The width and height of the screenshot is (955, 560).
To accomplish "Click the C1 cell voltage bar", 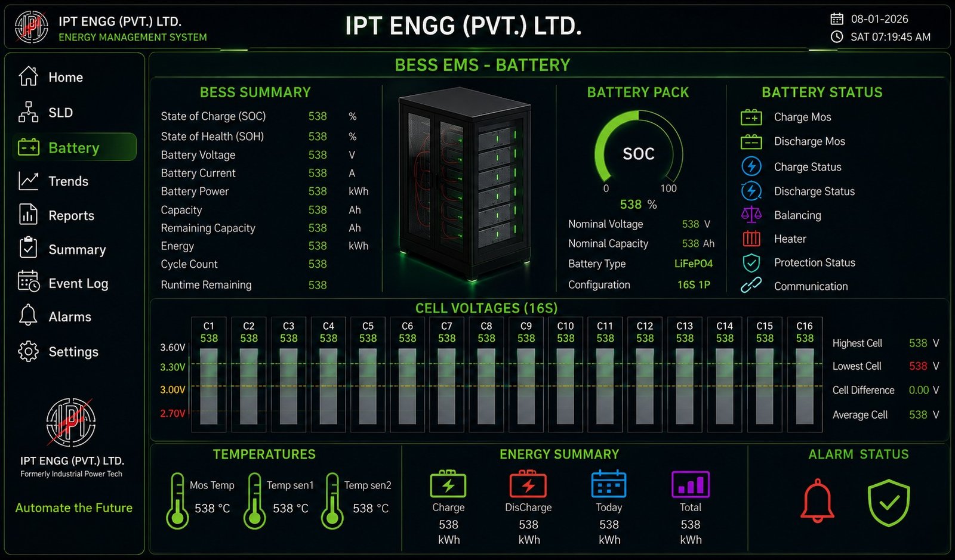I will point(208,386).
